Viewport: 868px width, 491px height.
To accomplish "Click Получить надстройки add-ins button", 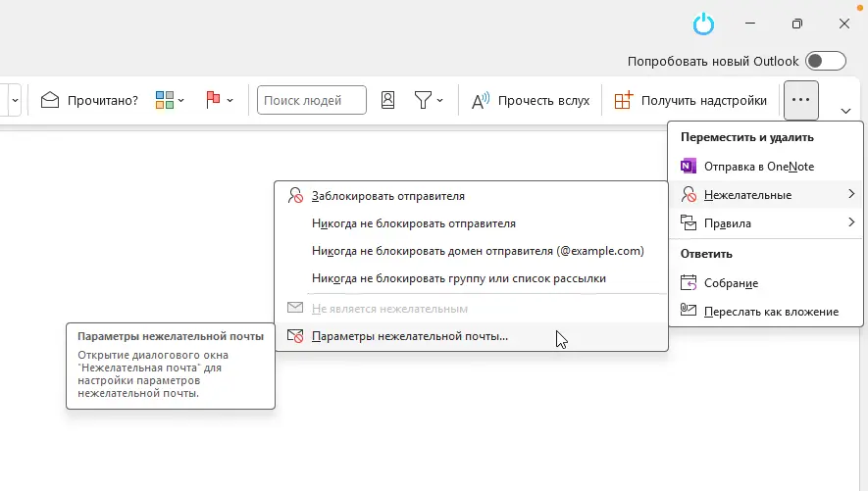I will tap(690, 100).
